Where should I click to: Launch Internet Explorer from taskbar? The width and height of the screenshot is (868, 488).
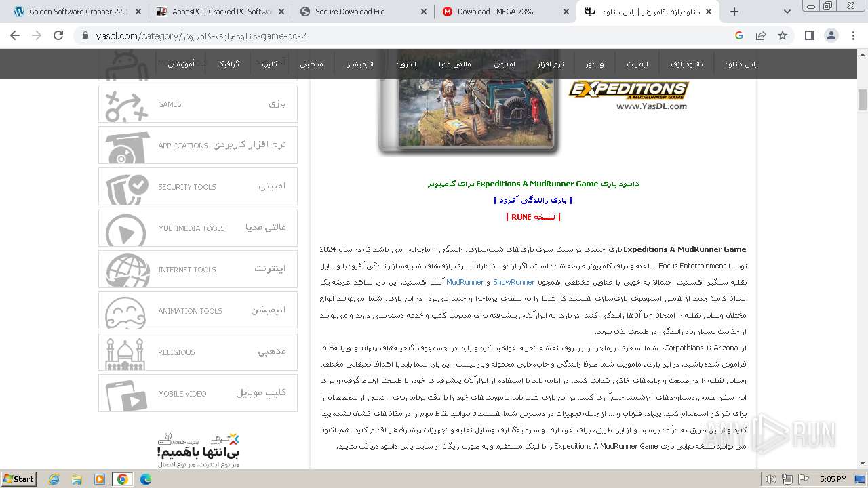(54, 479)
